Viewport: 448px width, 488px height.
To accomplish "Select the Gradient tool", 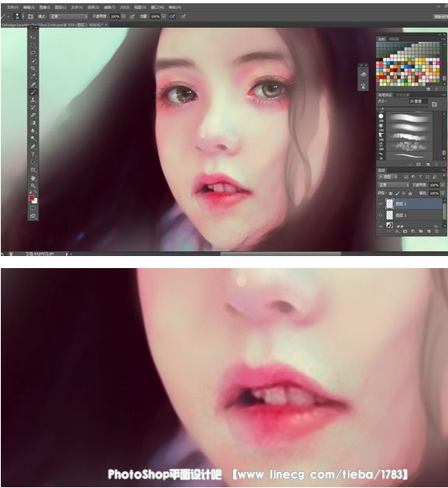I will pyautogui.click(x=33, y=123).
